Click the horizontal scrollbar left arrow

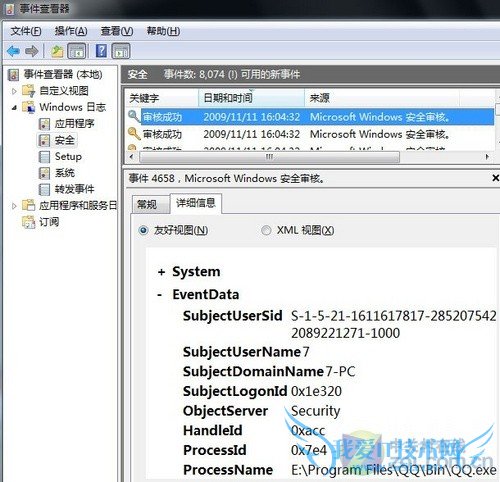click(x=132, y=157)
